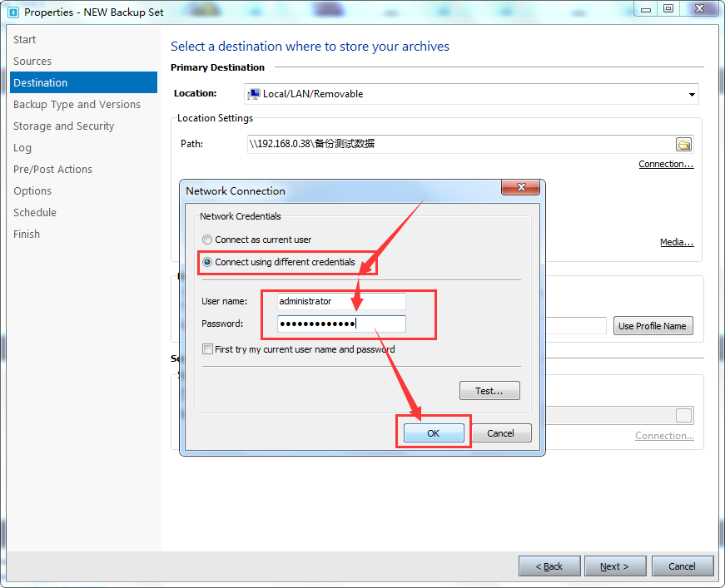Click the User name input field

341,301
